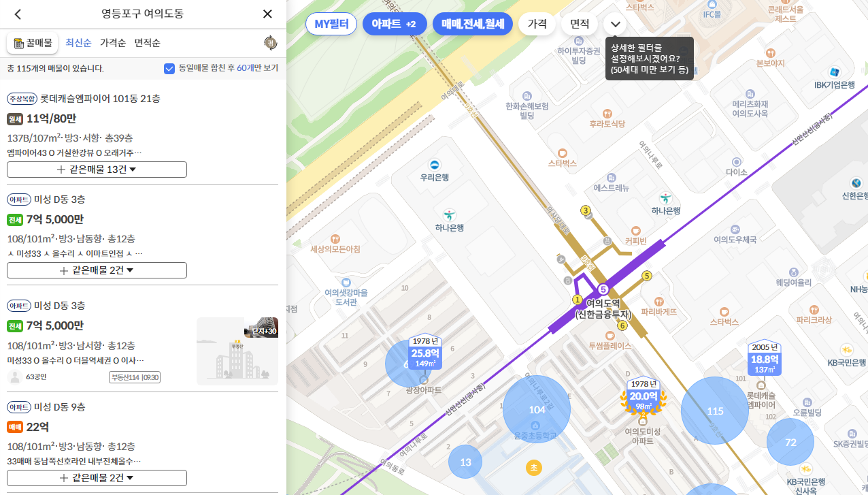Click the 104 listings cluster circle
This screenshot has height=495, width=868.
point(537,409)
